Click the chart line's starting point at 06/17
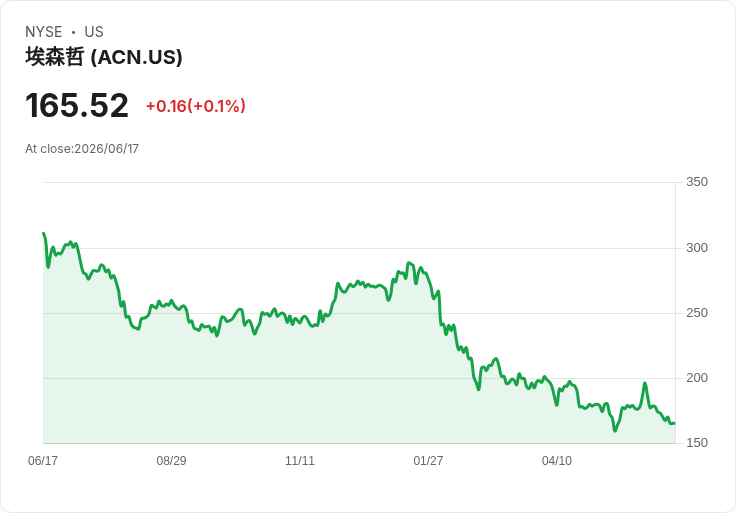 [x=44, y=233]
